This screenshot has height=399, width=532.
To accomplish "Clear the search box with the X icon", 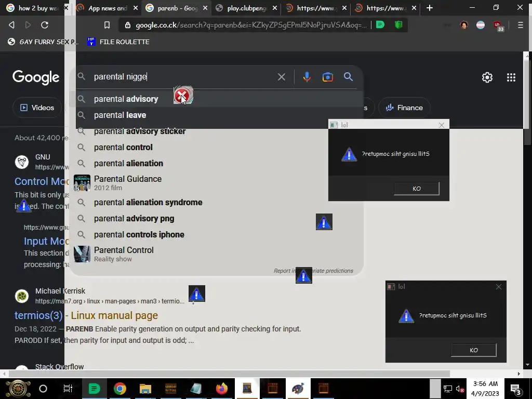I will coord(281,77).
